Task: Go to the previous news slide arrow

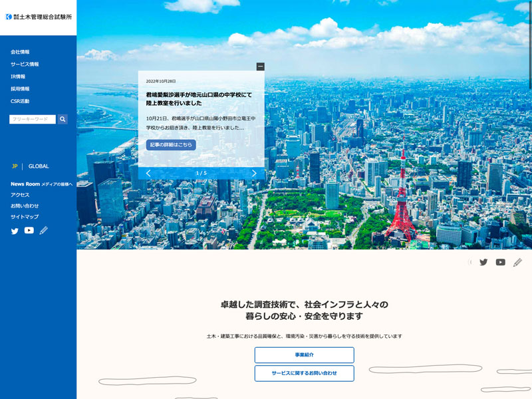Action: [148, 173]
